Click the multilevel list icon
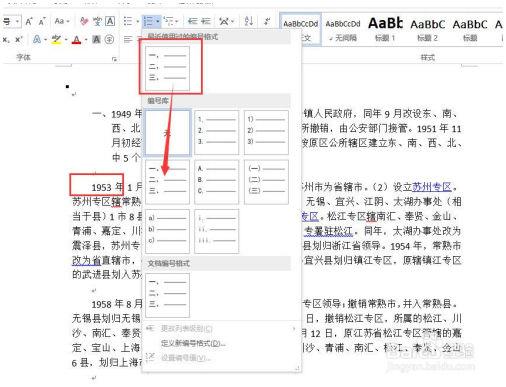This screenshot has height=387, width=506. (x=169, y=22)
